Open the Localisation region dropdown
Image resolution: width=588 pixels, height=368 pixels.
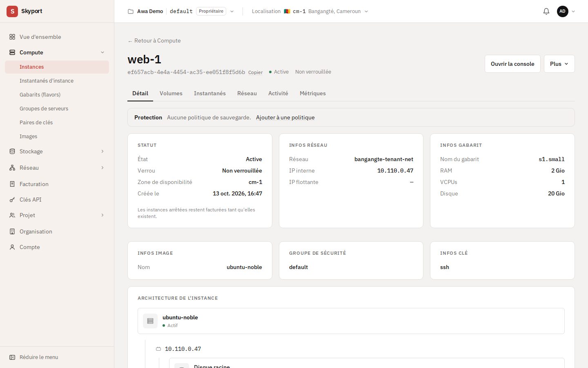tap(310, 11)
